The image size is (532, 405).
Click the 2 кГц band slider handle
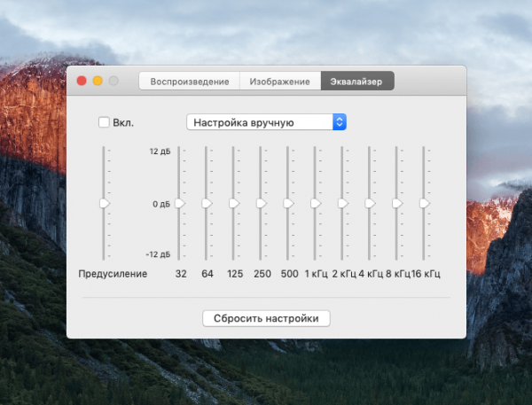pos(342,203)
